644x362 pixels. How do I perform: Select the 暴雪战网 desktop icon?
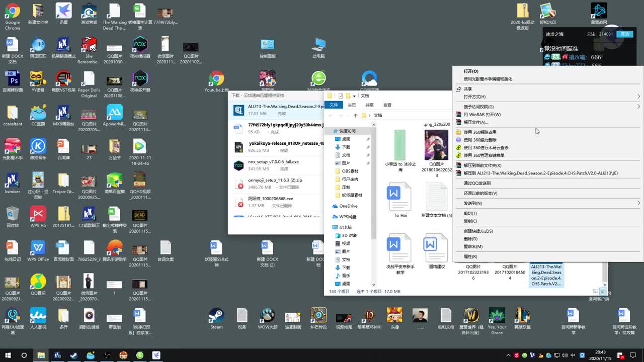point(599,15)
